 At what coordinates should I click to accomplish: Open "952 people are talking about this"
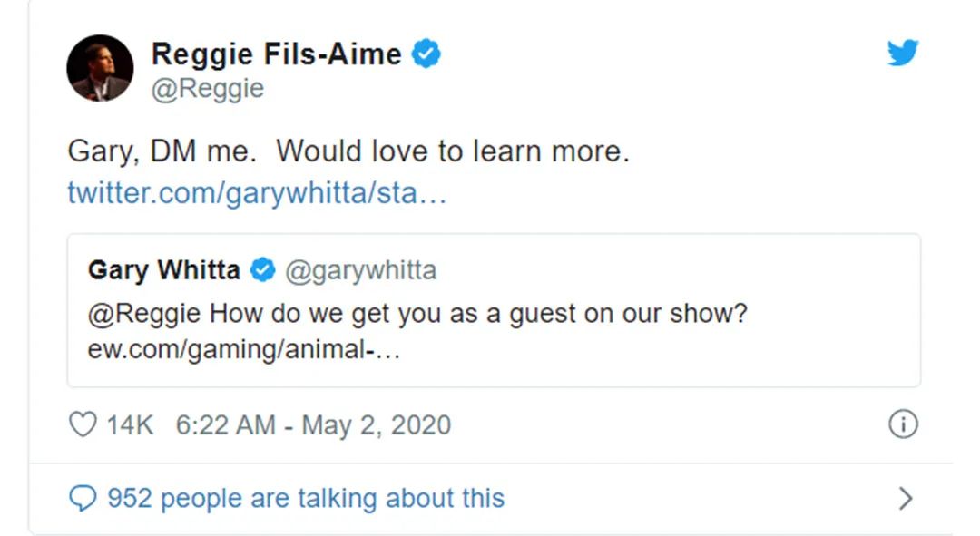coord(306,498)
